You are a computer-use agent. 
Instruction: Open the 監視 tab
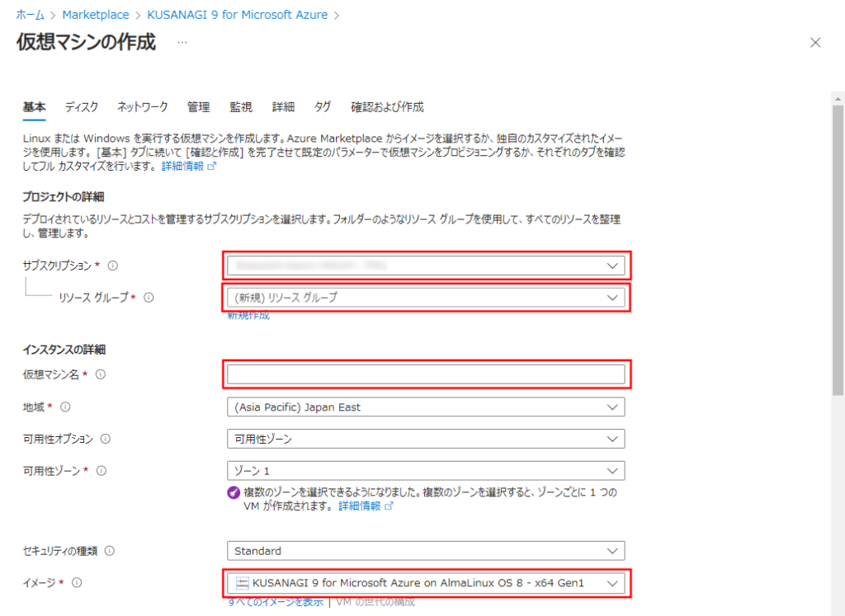click(241, 107)
